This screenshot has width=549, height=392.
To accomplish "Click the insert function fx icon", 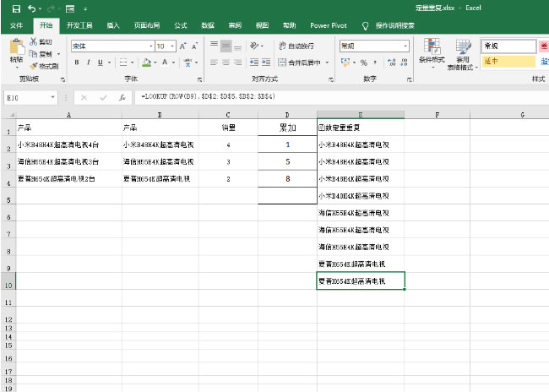I will 122,98.
